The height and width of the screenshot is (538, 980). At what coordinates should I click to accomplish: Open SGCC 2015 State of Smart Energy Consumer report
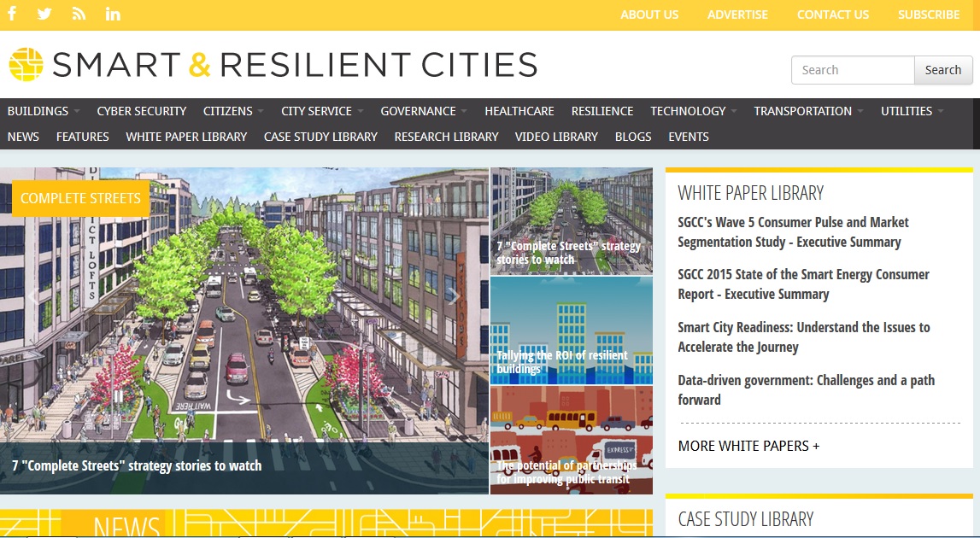803,284
